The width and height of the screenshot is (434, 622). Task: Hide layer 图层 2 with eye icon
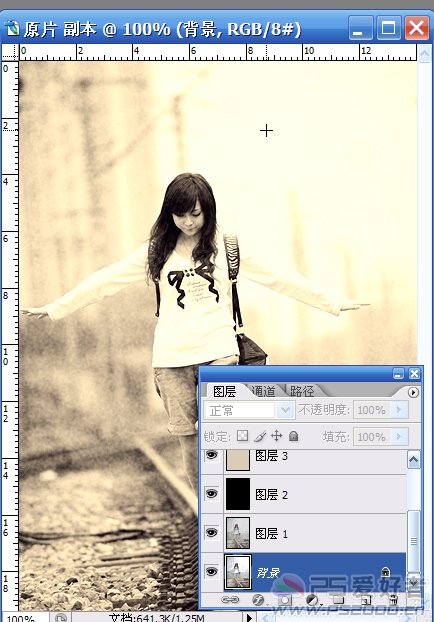coord(211,493)
